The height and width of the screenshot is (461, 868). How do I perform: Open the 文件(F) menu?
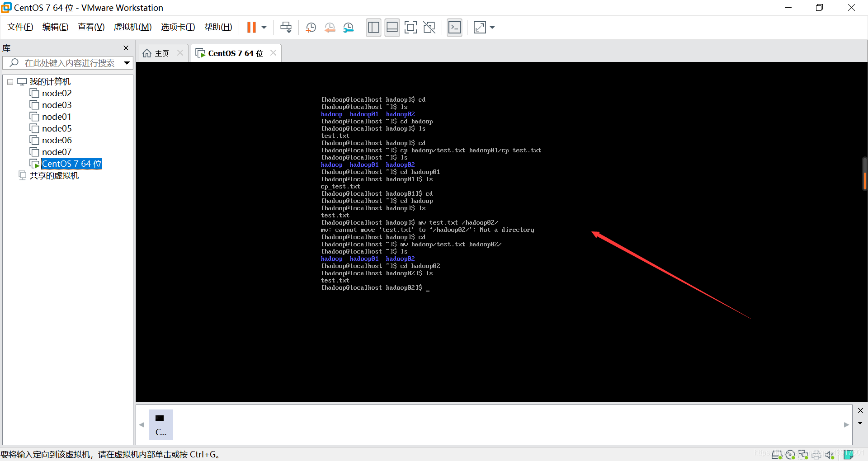point(20,27)
